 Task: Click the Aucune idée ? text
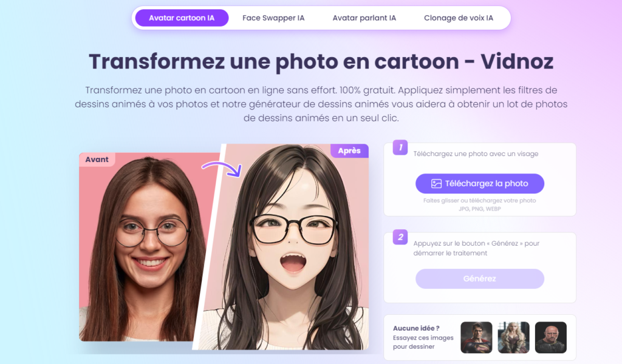pyautogui.click(x=416, y=328)
